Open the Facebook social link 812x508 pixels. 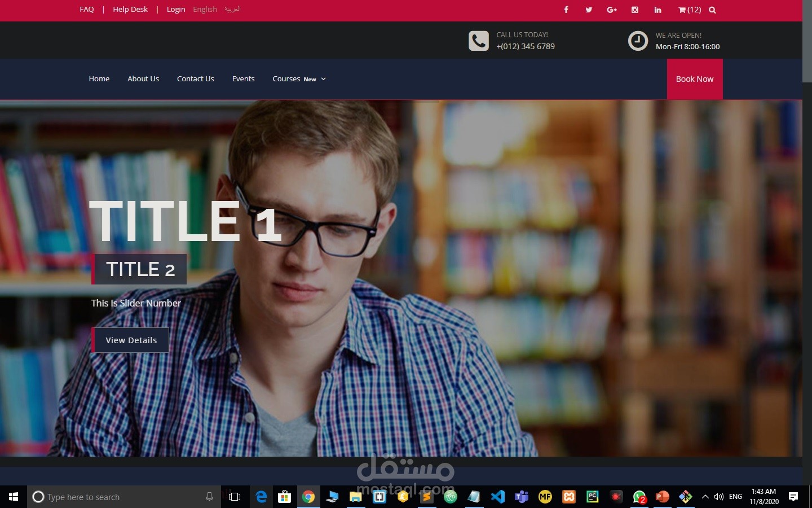566,10
